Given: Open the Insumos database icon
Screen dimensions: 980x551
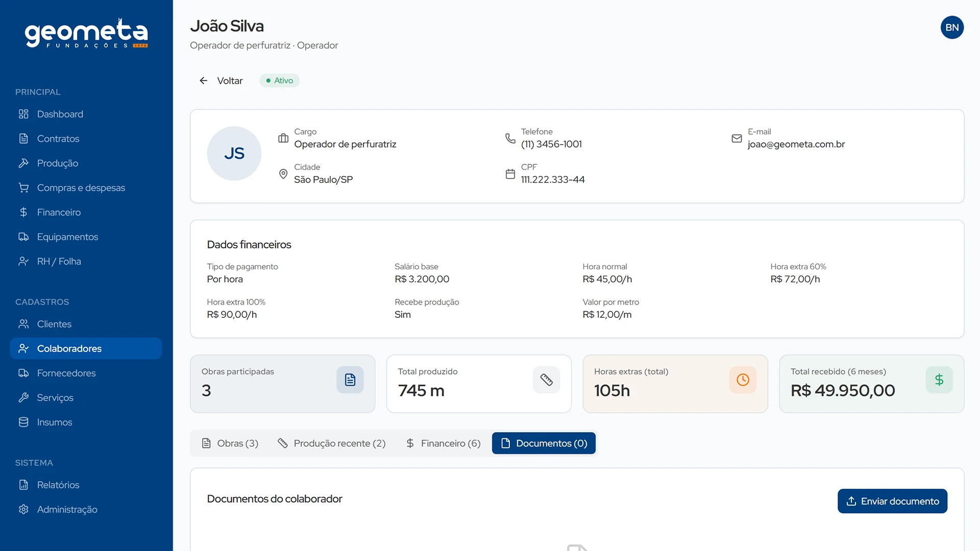Looking at the screenshot, I should pyautogui.click(x=23, y=422).
